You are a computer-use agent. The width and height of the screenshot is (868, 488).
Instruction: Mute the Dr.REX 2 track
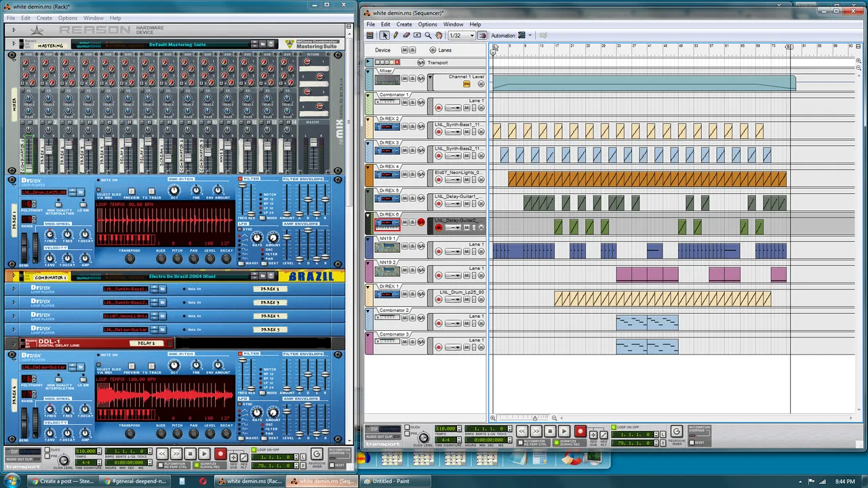click(405, 127)
